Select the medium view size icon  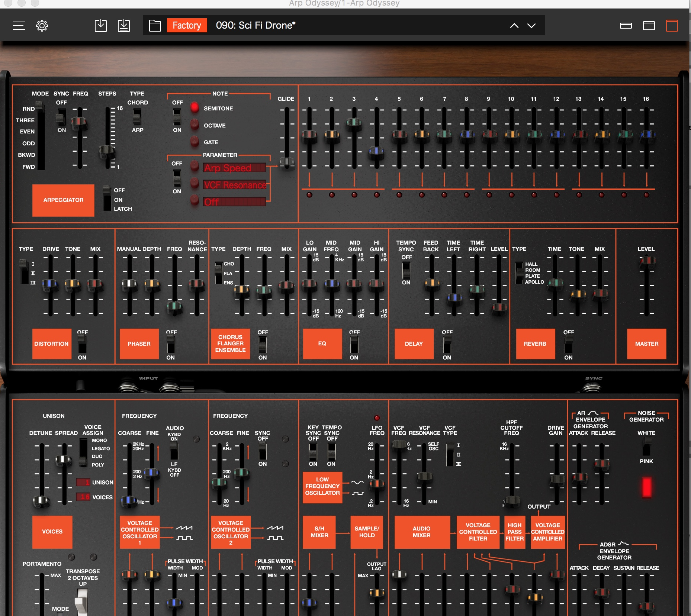(x=649, y=26)
